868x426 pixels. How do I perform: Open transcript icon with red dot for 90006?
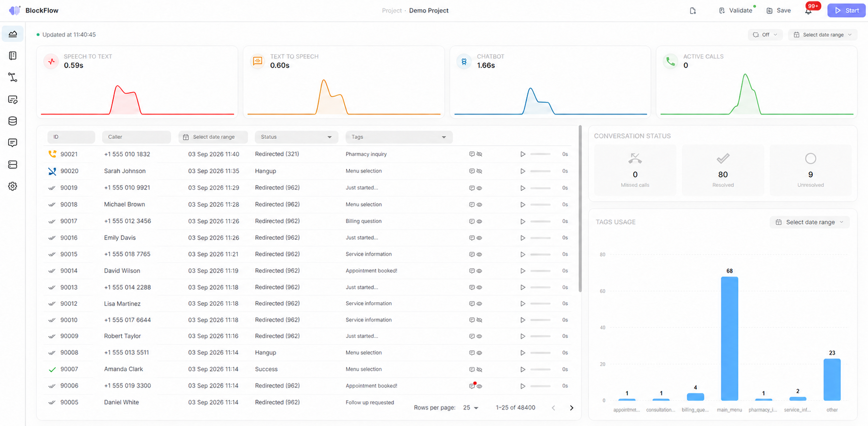[472, 386]
